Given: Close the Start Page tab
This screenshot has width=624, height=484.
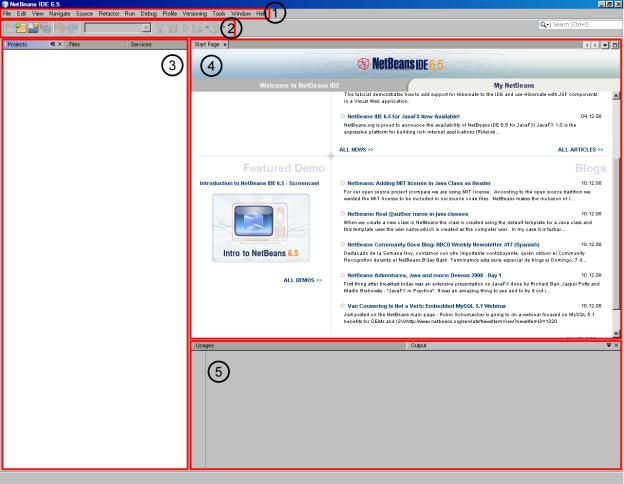Looking at the screenshot, I should 225,45.
